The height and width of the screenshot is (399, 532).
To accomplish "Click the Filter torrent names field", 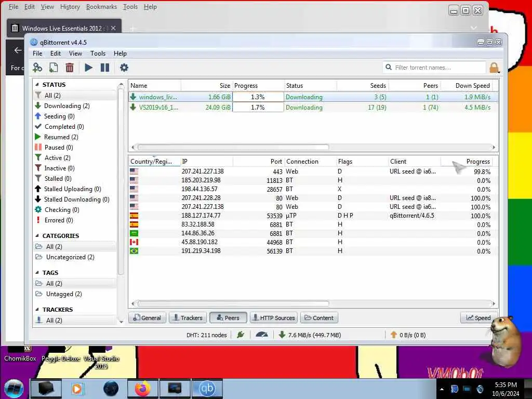I will (435, 68).
